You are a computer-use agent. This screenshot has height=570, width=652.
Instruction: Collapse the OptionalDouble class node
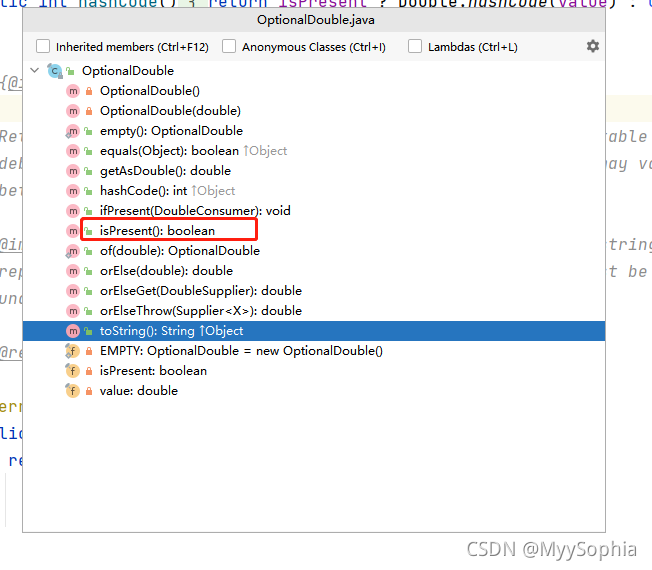click(x=35, y=70)
